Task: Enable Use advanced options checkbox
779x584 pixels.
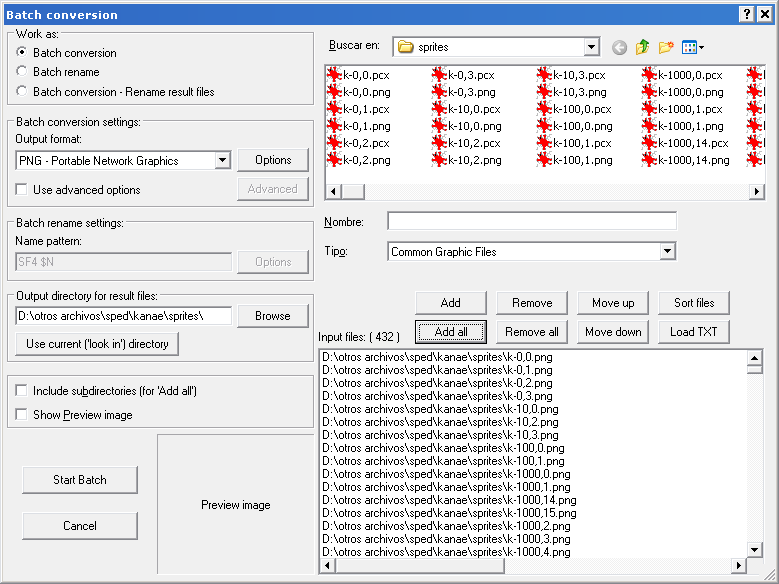Action: 22,190
